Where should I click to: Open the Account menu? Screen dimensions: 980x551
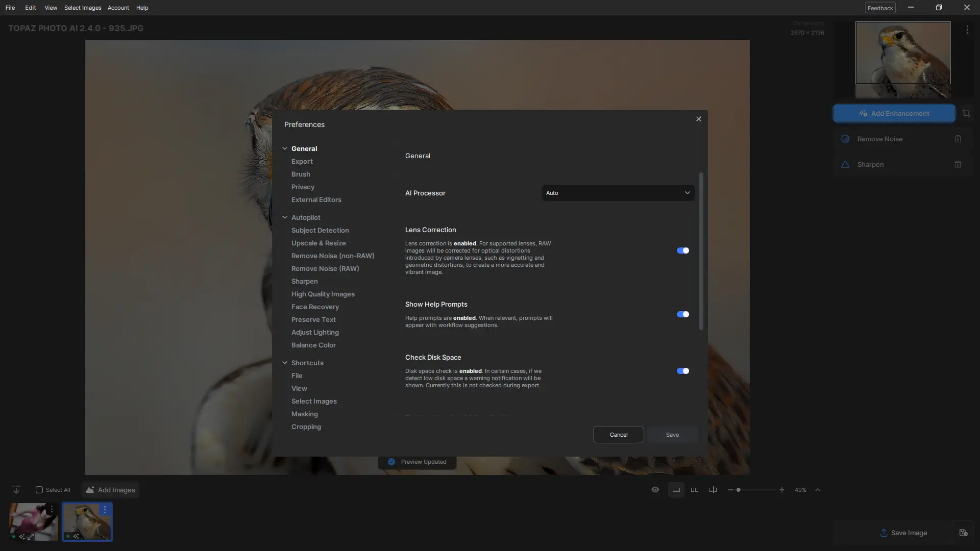pos(118,8)
